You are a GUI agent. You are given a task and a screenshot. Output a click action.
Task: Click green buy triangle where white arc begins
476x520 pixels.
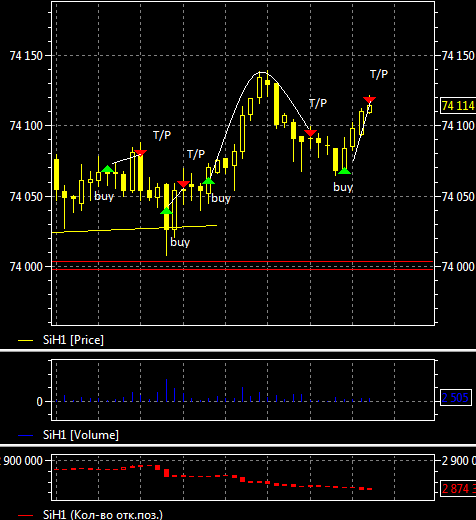coord(208,181)
